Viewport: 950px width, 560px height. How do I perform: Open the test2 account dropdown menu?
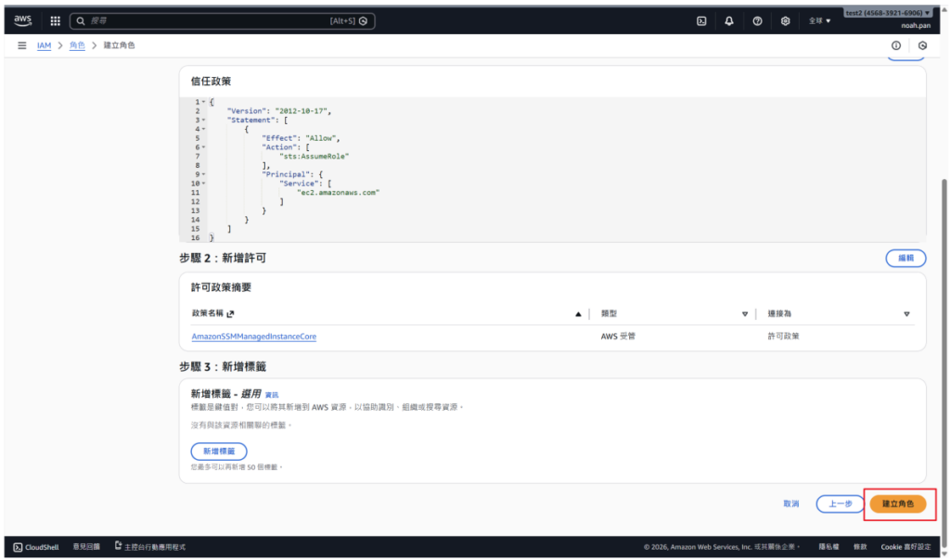(x=888, y=13)
